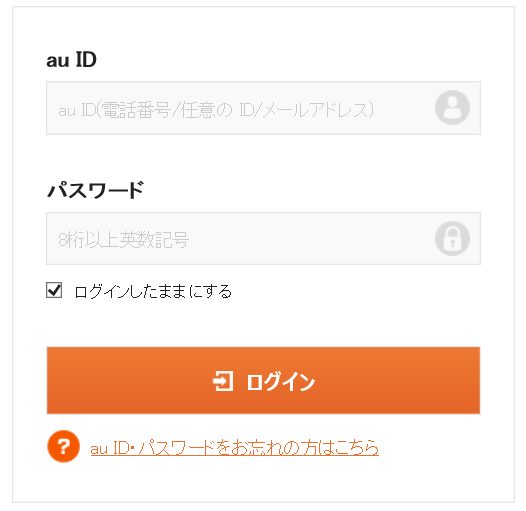Click the bold パスワード heading label
The width and height of the screenshot is (526, 511).
pyautogui.click(x=96, y=190)
